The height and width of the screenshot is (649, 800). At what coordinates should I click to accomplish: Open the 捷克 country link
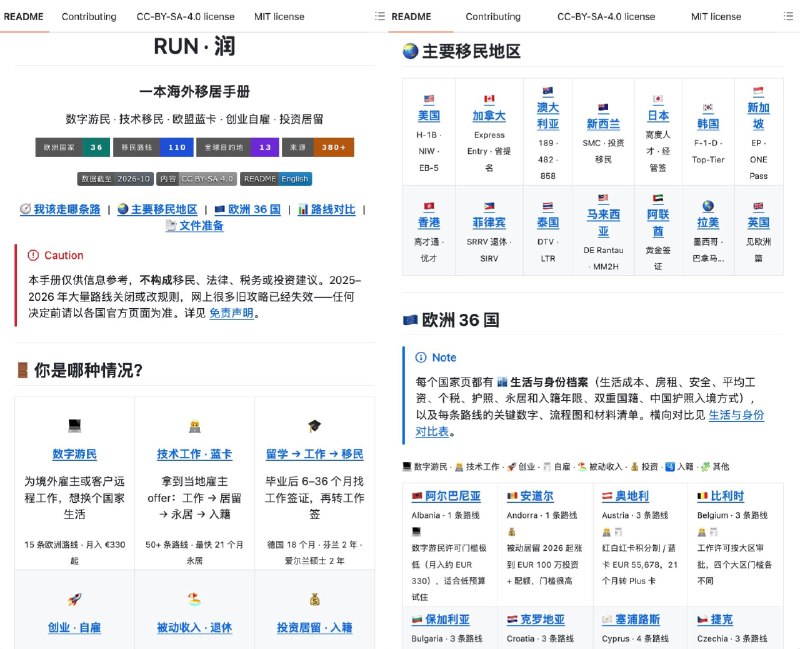click(715, 619)
